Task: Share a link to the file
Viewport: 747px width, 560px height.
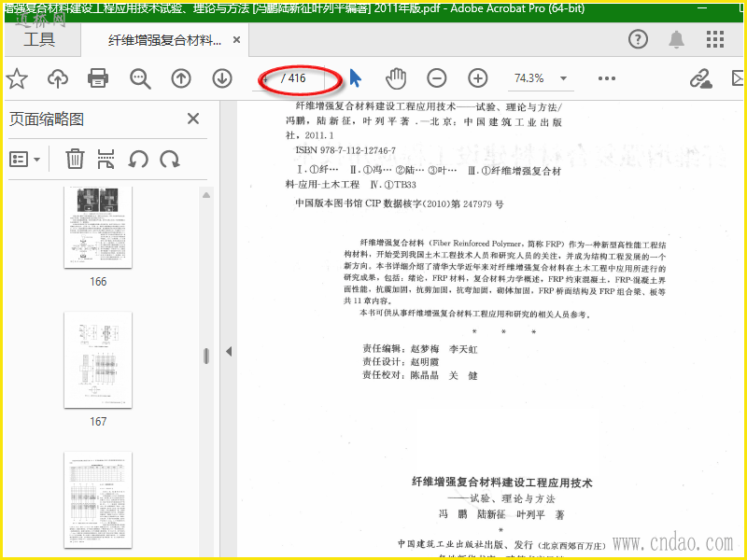Action: pos(701,78)
